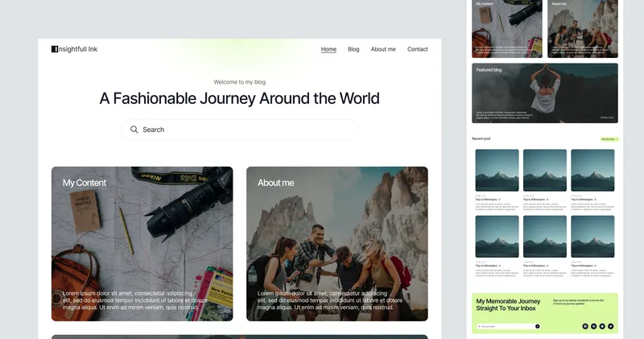Open the large My Content card
This screenshot has width=644, height=339.
coord(142,243)
